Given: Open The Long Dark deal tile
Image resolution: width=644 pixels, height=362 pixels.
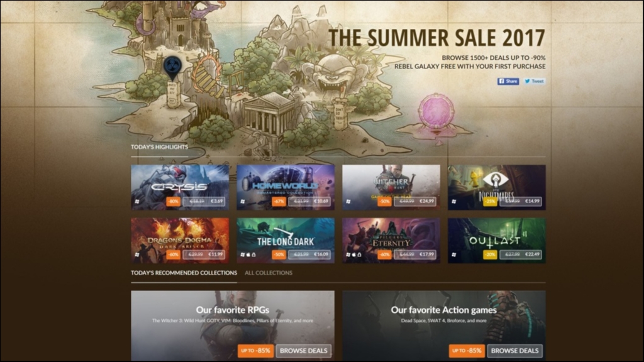Looking at the screenshot, I should [286, 241].
